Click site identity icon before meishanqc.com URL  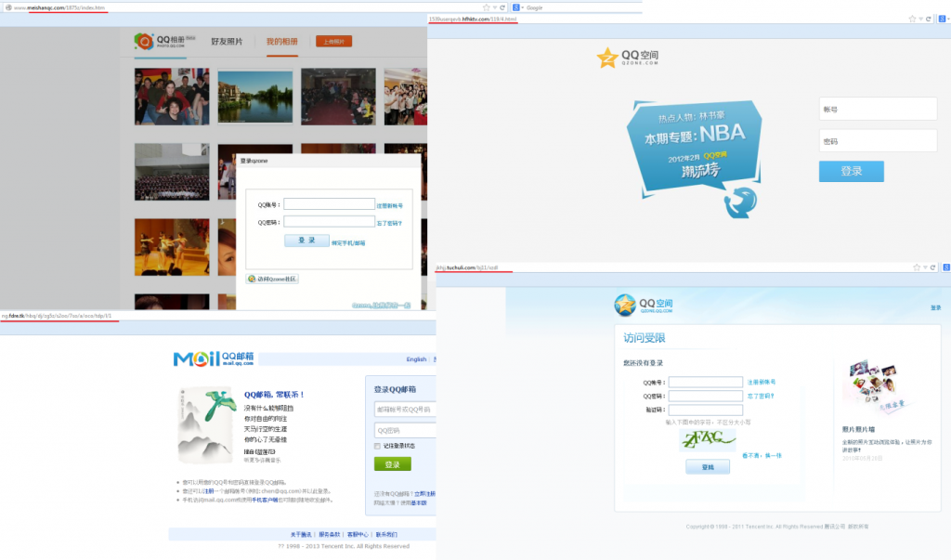click(8, 7)
